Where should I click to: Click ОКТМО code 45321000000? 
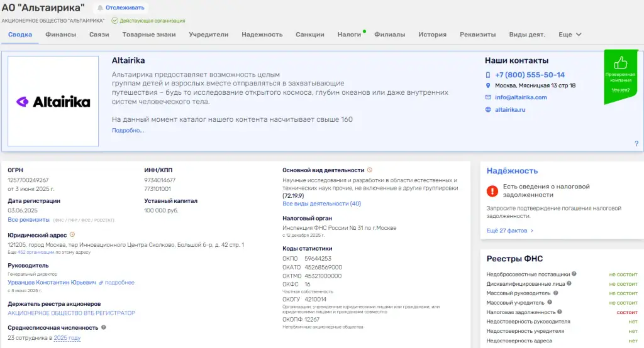(323, 276)
